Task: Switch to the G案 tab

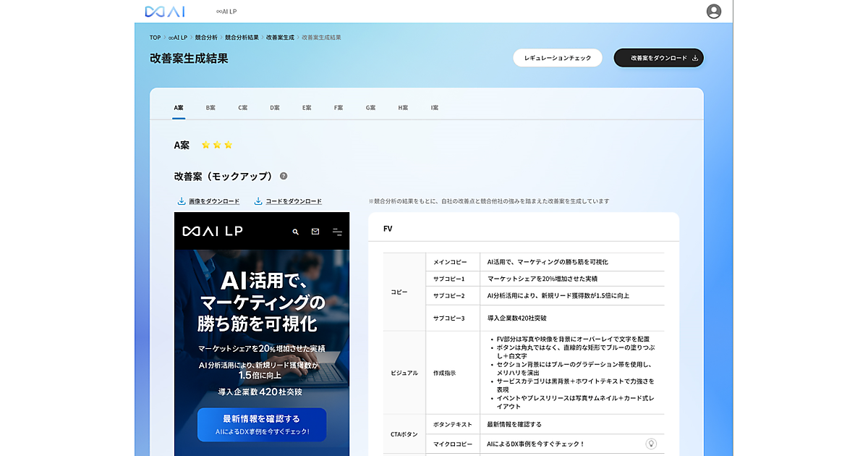Action: tap(370, 108)
